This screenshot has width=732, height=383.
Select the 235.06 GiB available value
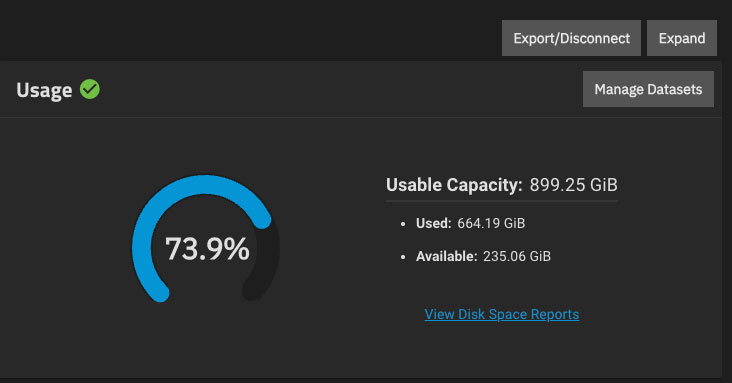[517, 256]
